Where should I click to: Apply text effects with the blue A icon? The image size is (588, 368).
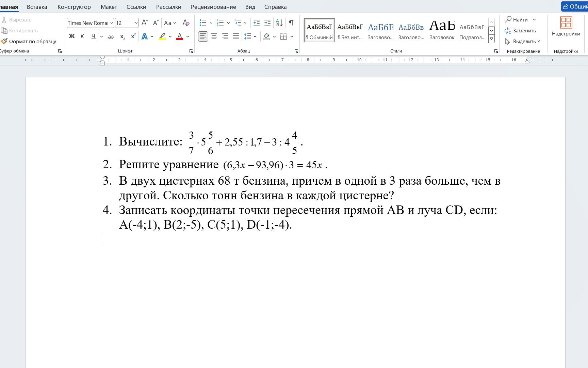click(145, 36)
